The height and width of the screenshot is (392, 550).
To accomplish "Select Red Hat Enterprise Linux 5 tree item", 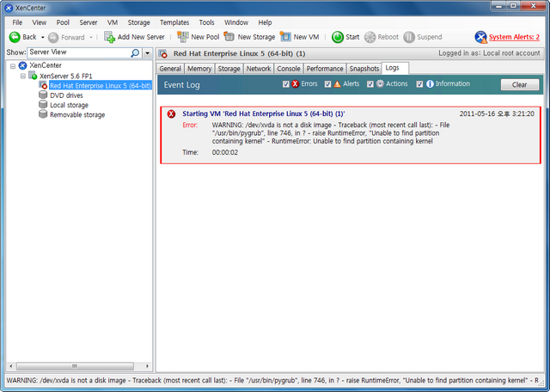I will point(101,86).
